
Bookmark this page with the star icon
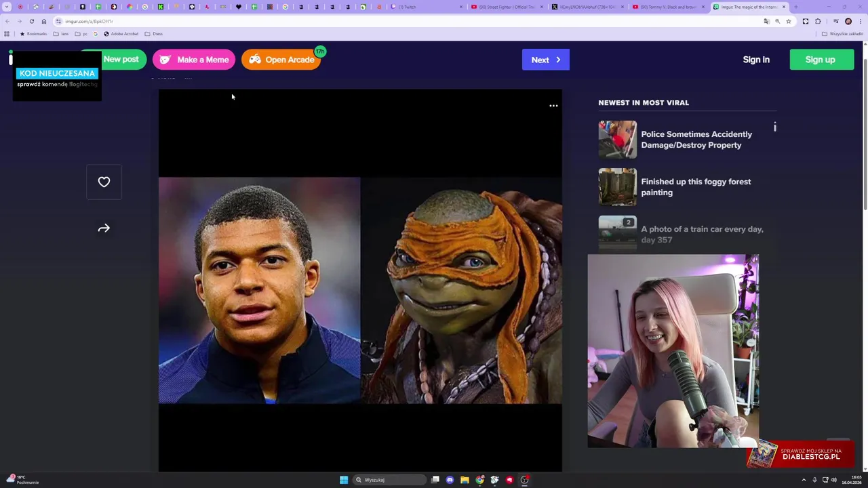(x=788, y=21)
